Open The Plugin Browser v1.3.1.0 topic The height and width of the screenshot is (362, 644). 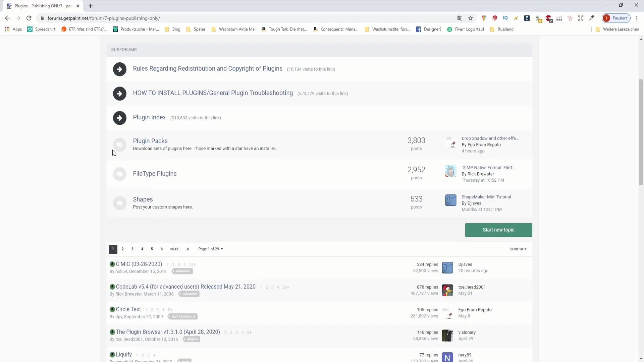(168, 332)
